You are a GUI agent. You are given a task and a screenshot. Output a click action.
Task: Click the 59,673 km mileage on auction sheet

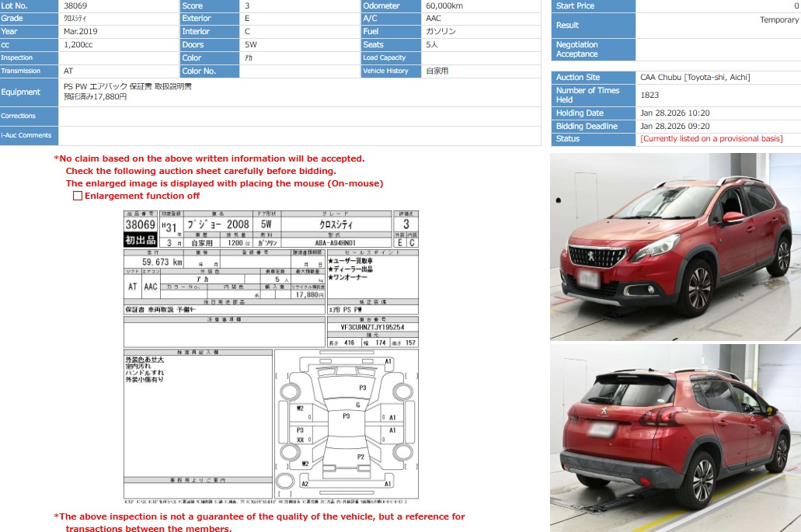[x=162, y=262]
